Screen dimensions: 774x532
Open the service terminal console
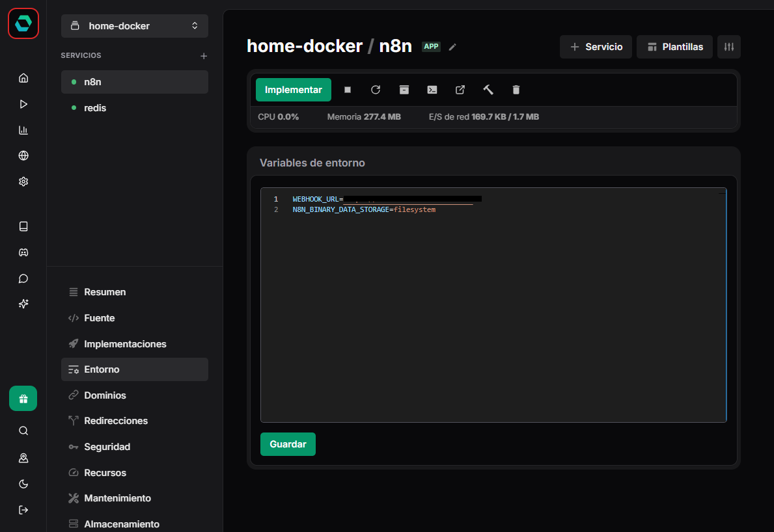click(x=432, y=90)
